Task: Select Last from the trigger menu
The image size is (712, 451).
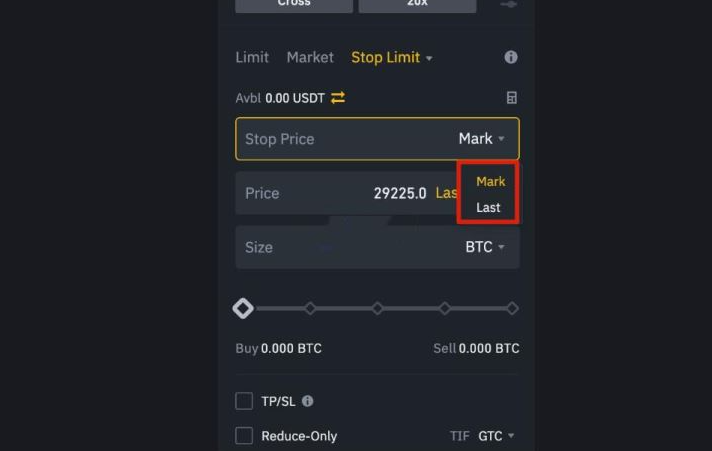Action: 488,208
